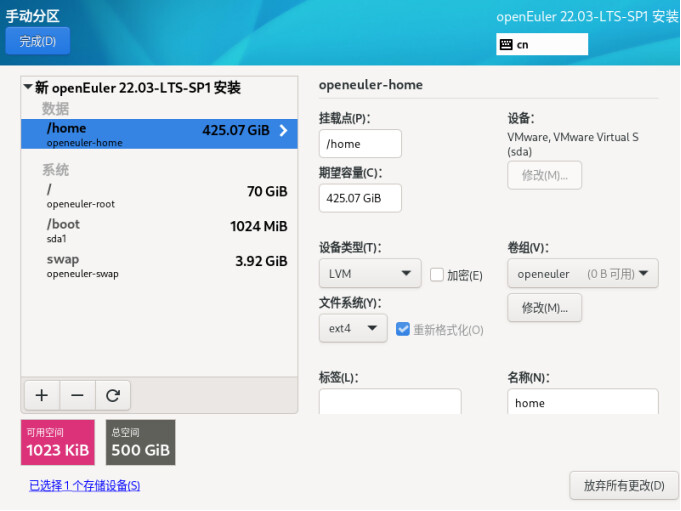Select the / openeuler-root partition
Image resolution: width=681 pixels, height=511 pixels.
point(160,196)
